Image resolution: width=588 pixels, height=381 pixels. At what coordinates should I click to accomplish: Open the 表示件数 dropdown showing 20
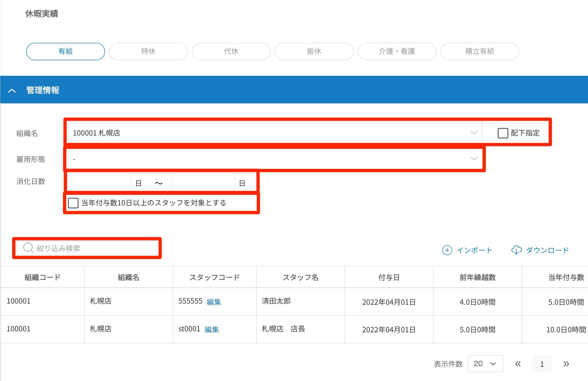[485, 364]
